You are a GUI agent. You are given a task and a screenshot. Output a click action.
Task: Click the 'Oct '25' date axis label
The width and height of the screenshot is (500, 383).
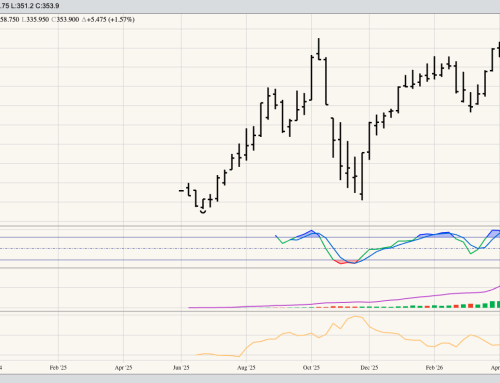tap(311, 368)
